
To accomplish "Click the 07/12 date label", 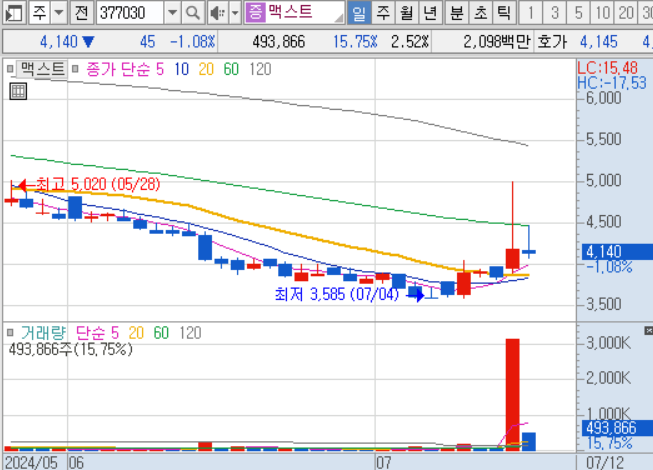I will [x=605, y=463].
